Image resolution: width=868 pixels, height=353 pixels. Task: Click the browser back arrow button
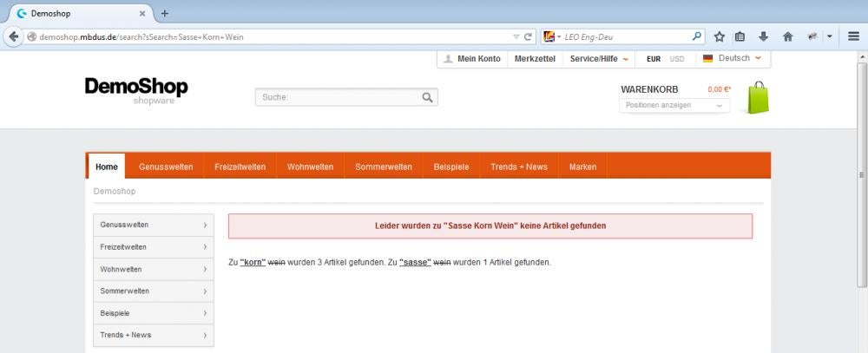pyautogui.click(x=14, y=36)
